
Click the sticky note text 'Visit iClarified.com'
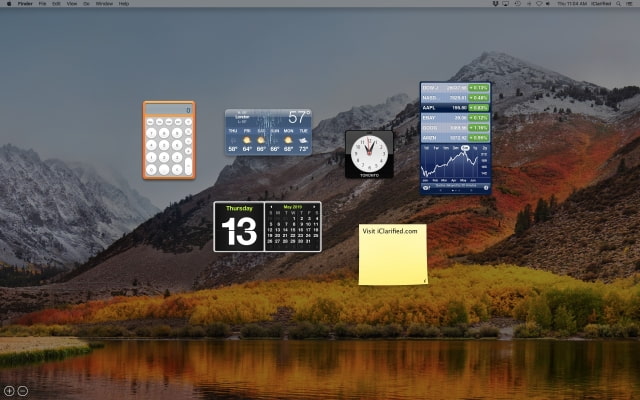(390, 231)
